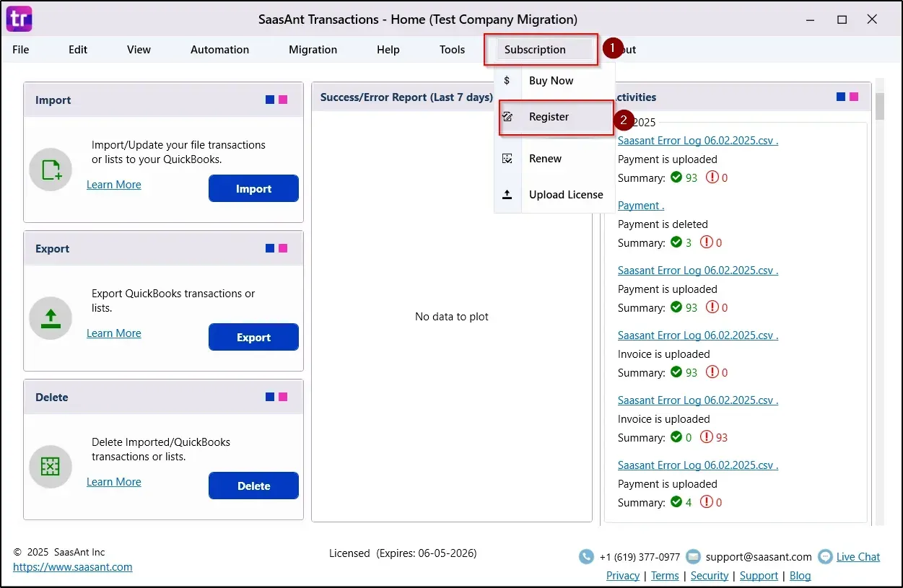Click the dollar icon beside Buy Now
This screenshot has height=588, width=903.
507,81
